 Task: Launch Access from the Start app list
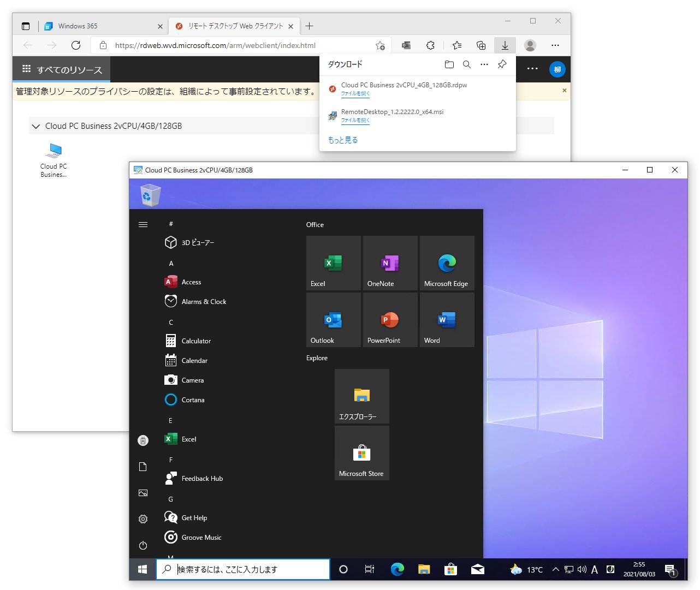pyautogui.click(x=183, y=282)
